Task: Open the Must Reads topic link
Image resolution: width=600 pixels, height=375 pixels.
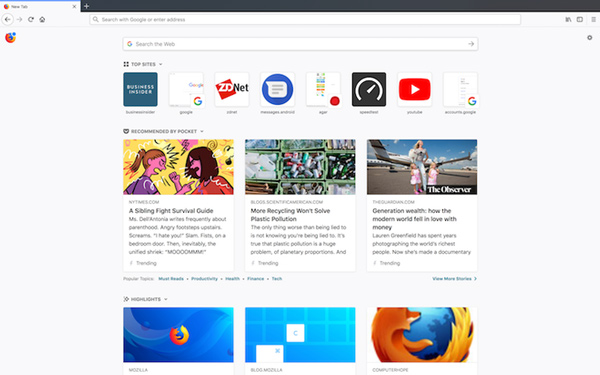Action: coord(171,279)
